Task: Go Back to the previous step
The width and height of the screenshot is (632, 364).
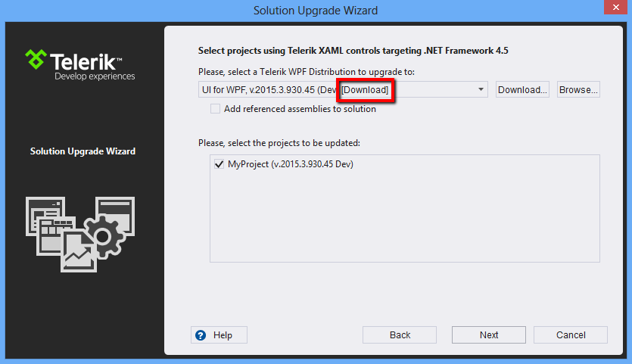Action: coord(400,335)
